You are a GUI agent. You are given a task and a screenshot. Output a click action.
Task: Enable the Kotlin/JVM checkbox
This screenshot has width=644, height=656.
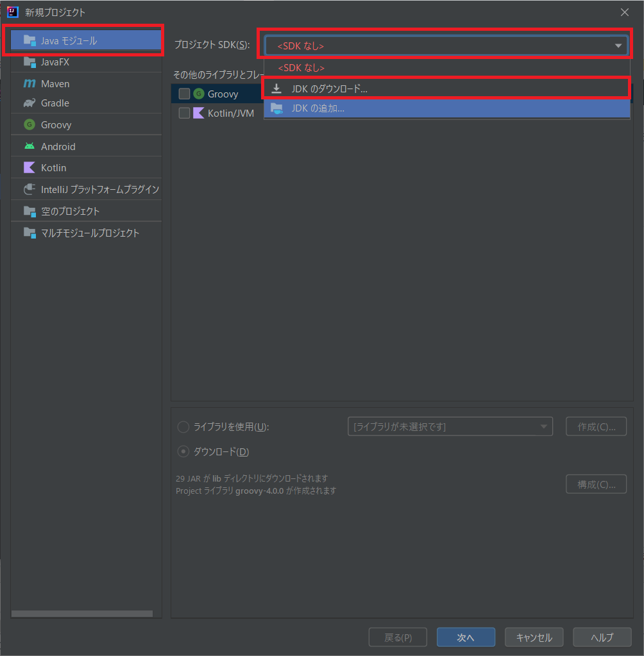tap(184, 113)
